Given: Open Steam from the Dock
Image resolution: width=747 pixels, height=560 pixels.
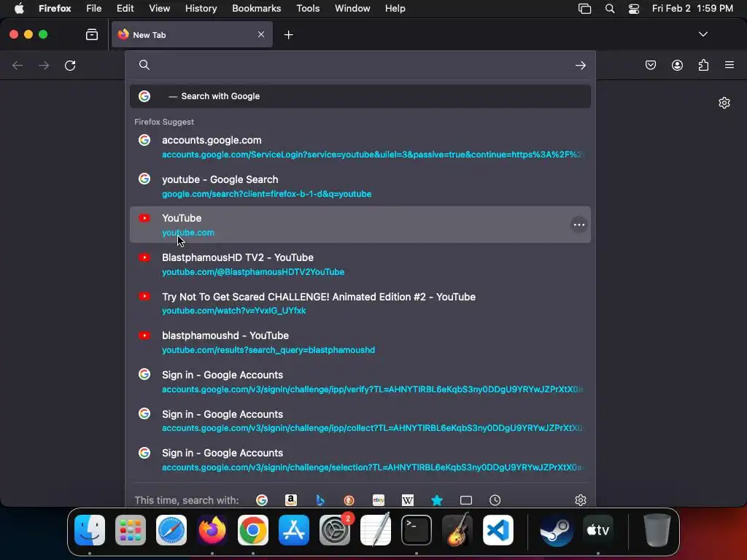Looking at the screenshot, I should tap(557, 530).
